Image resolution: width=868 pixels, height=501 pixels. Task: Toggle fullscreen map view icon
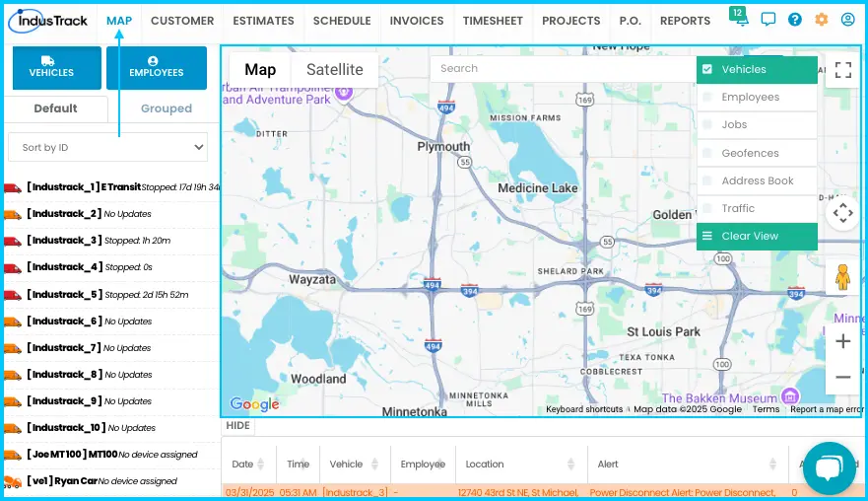[x=842, y=70]
